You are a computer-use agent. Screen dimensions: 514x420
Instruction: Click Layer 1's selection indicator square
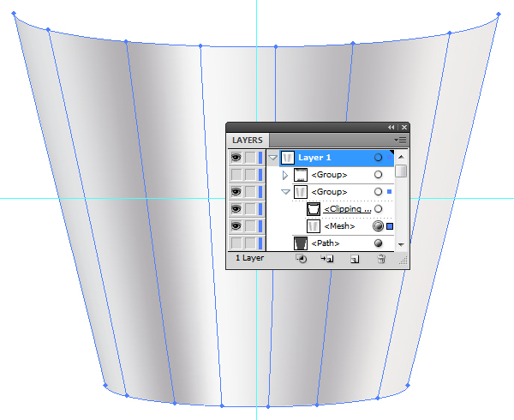coord(390,158)
